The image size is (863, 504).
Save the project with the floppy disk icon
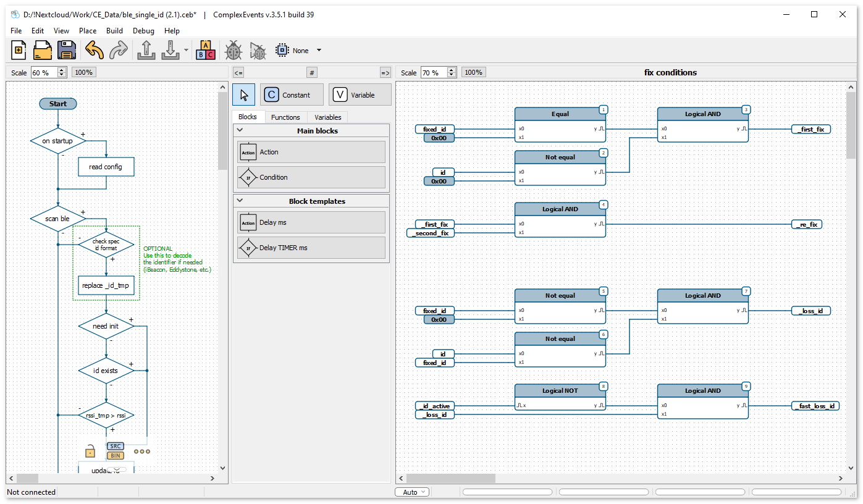point(66,50)
